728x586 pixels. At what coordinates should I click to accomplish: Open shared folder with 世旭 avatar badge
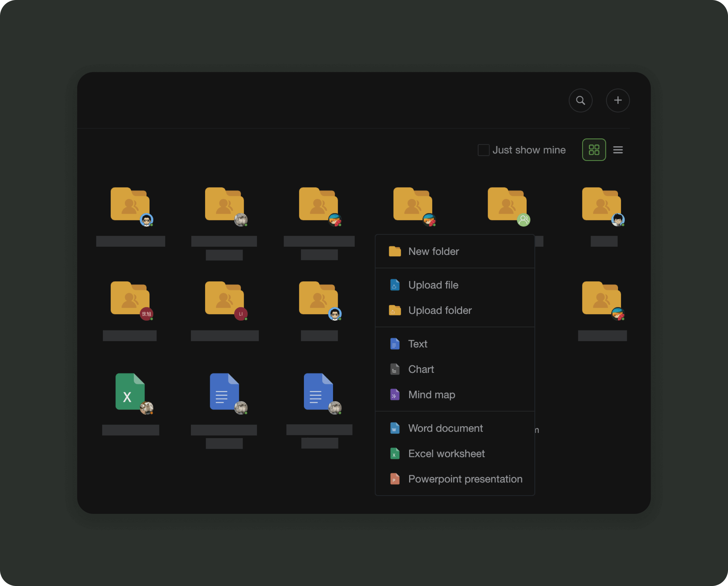point(130,299)
